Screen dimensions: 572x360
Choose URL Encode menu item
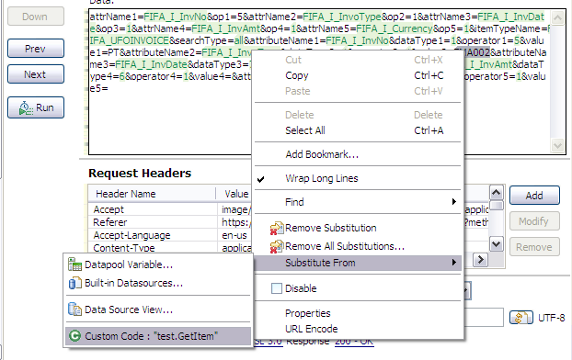point(359,329)
